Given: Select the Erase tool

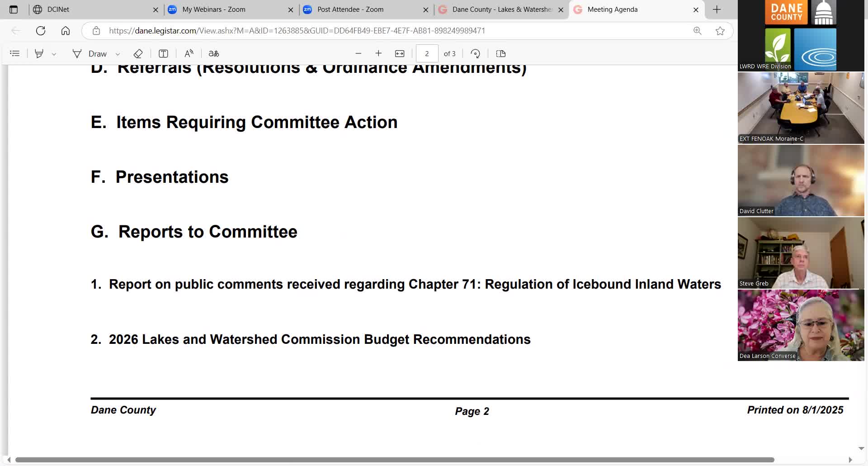Looking at the screenshot, I should tap(138, 53).
